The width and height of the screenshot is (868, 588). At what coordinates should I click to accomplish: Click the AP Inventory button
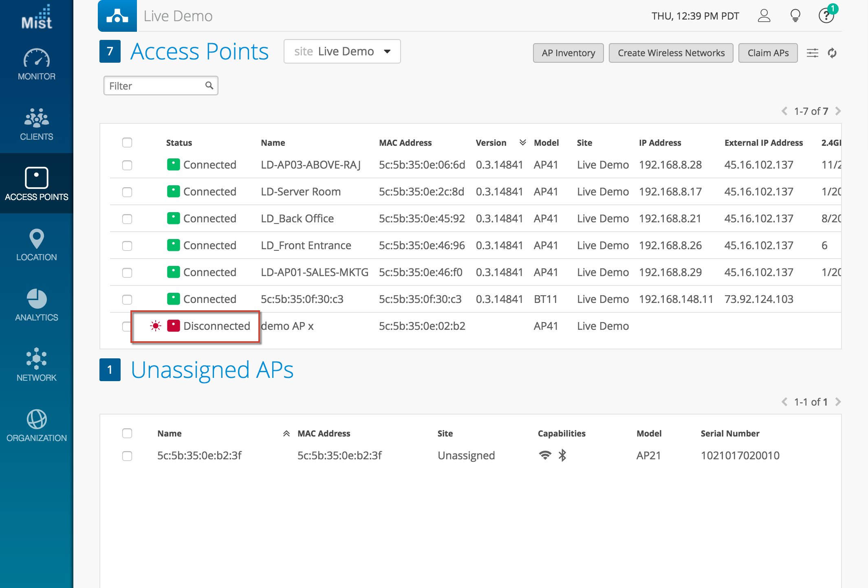click(x=568, y=53)
